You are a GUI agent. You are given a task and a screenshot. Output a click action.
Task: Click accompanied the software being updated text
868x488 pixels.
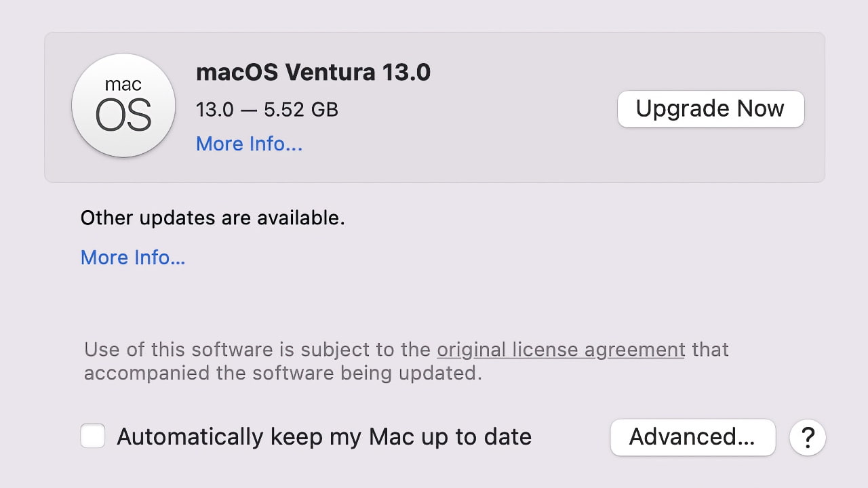coord(283,373)
